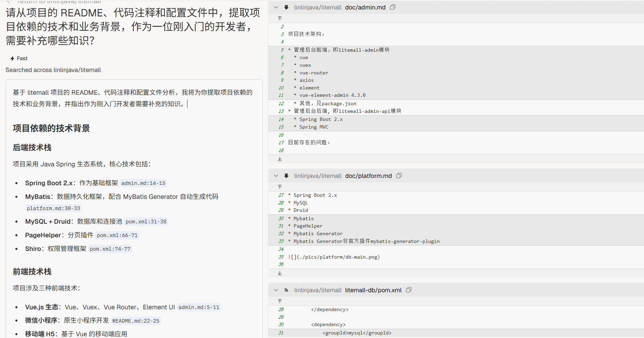The image size is (644, 338).
Task: Click the markdown icon beside doc/admin.md
Action: pyautogui.click(x=286, y=7)
